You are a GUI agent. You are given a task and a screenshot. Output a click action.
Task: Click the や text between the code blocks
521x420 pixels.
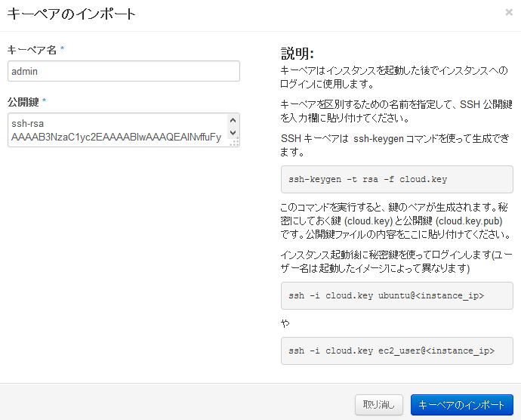285,323
